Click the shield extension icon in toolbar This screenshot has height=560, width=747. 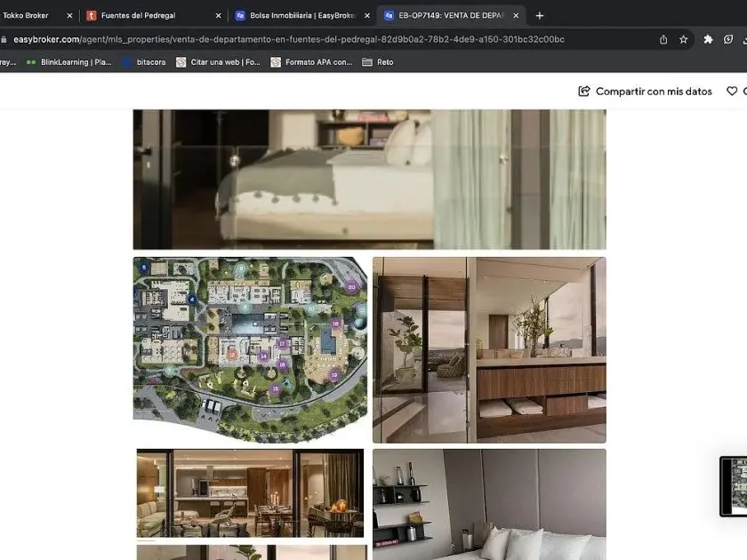click(x=728, y=39)
